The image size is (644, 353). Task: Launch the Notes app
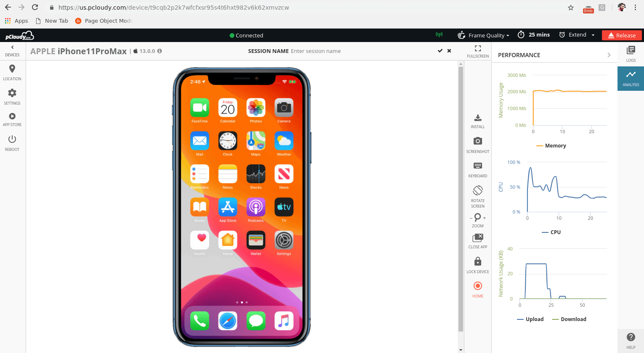tap(228, 174)
